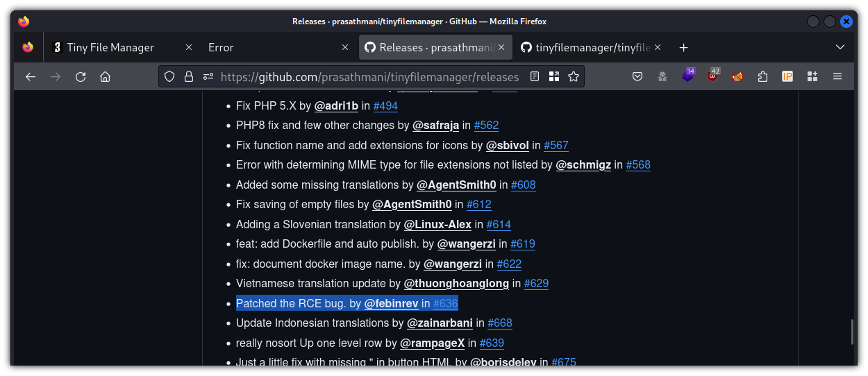Save page to Pocket
Image resolution: width=868 pixels, height=376 pixels.
pos(637,76)
